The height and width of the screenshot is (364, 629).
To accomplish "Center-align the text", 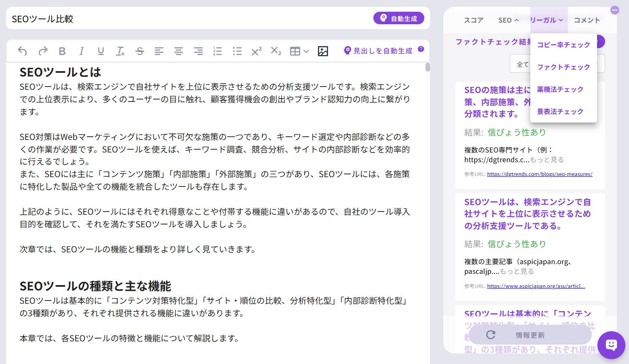I will [x=178, y=51].
